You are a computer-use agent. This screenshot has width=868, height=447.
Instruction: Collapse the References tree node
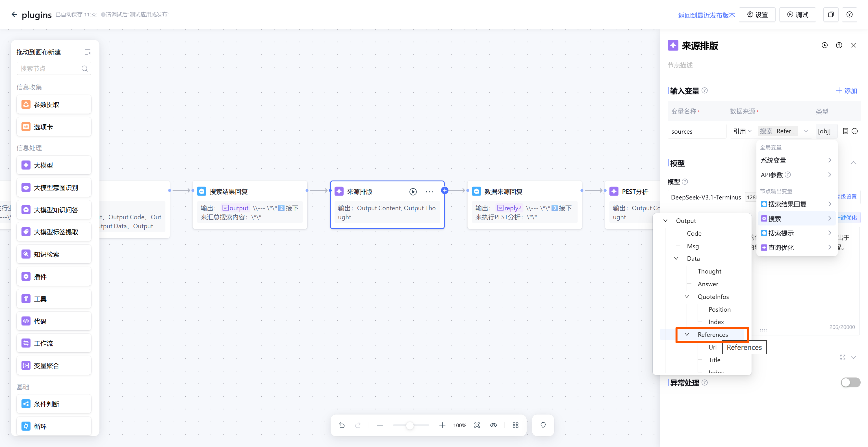coord(687,335)
